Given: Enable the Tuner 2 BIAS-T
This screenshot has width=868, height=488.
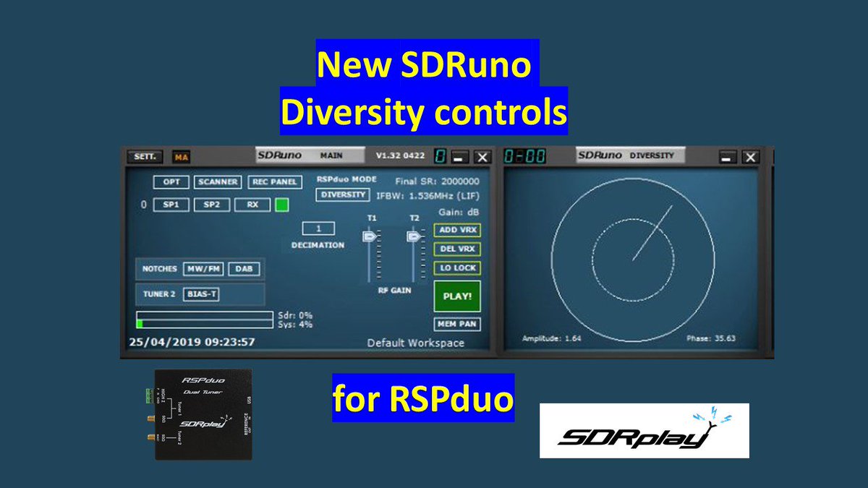Looking at the screenshot, I should click(202, 294).
